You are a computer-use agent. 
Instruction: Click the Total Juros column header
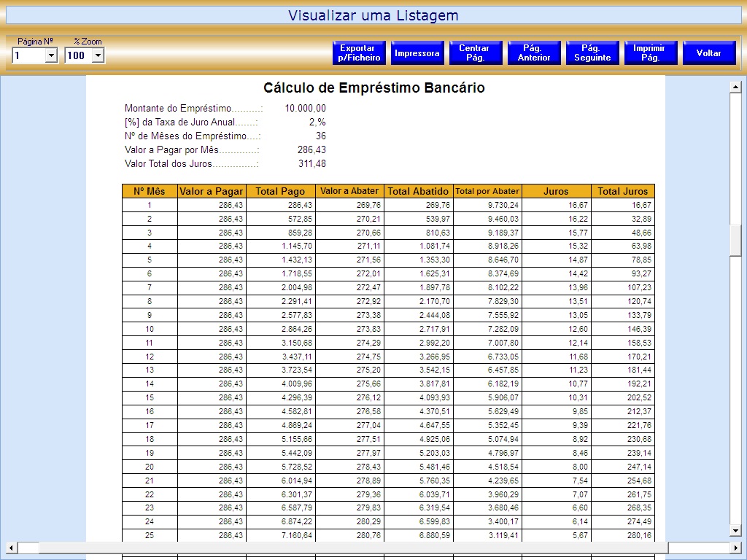(x=623, y=191)
